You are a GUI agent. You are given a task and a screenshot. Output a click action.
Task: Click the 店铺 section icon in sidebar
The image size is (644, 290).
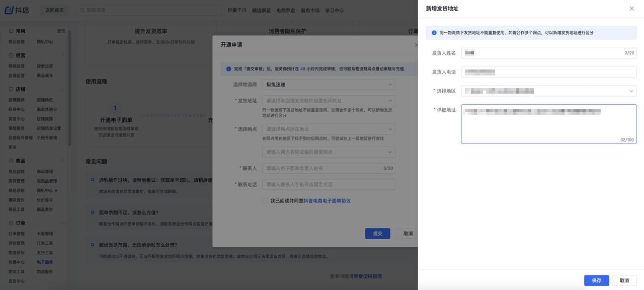[11, 89]
